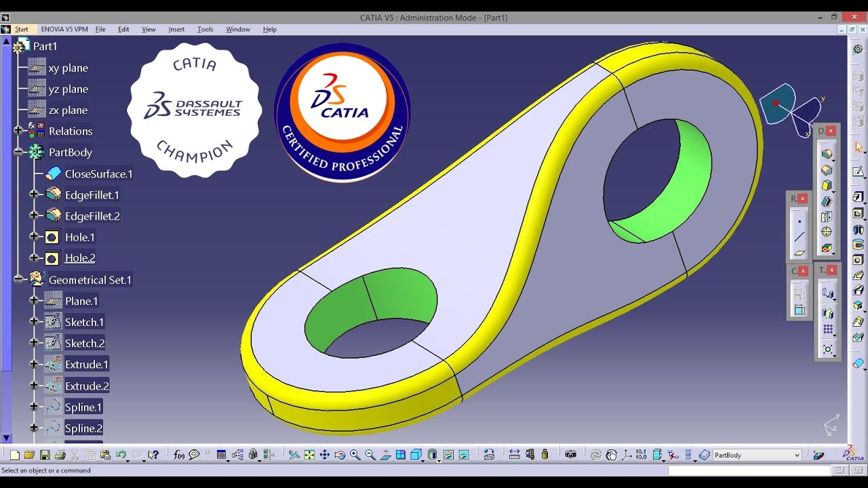Screen dimensions: 868x488
Task: Expand the EdgeFillet.1 node
Action: (x=34, y=195)
